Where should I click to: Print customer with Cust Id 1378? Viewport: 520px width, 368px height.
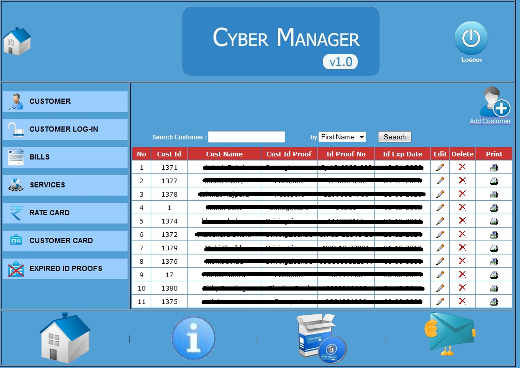click(x=494, y=194)
